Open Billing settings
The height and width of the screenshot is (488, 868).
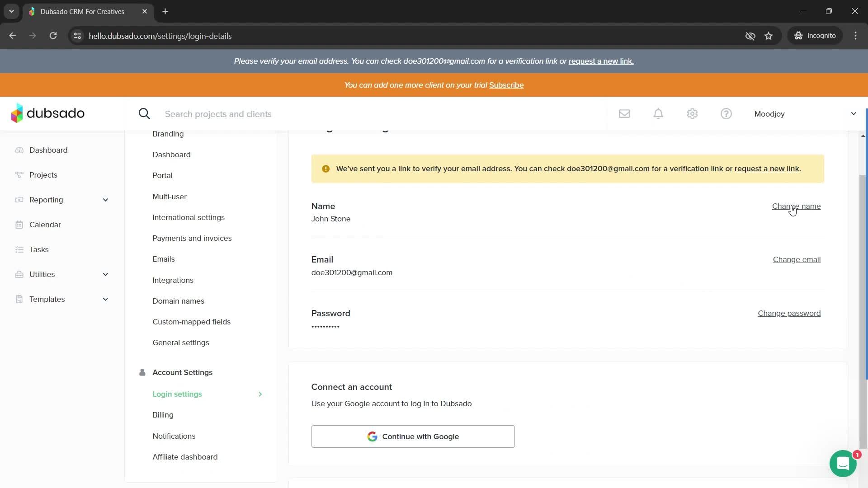(x=163, y=415)
